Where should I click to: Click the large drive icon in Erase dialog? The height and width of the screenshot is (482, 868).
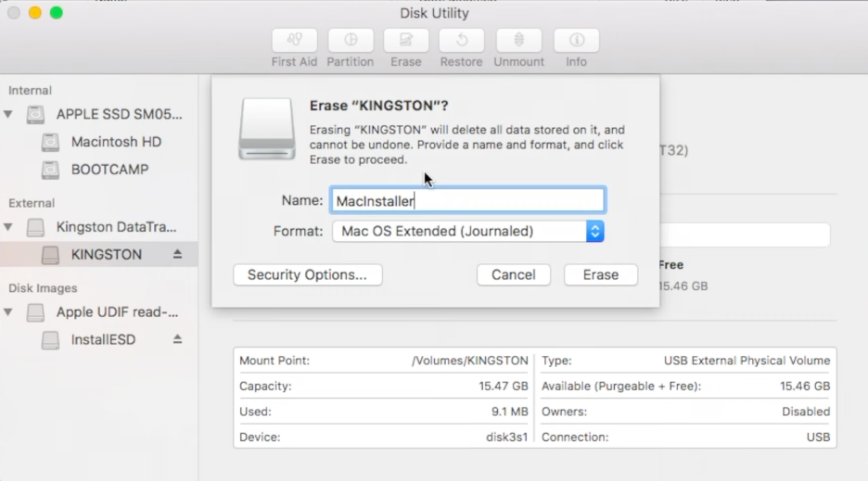[x=267, y=129]
